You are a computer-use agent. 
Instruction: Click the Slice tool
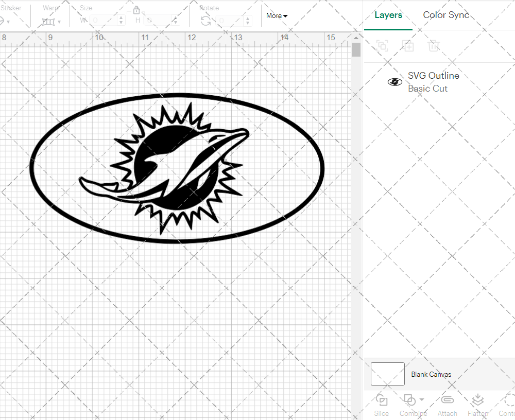(x=381, y=406)
